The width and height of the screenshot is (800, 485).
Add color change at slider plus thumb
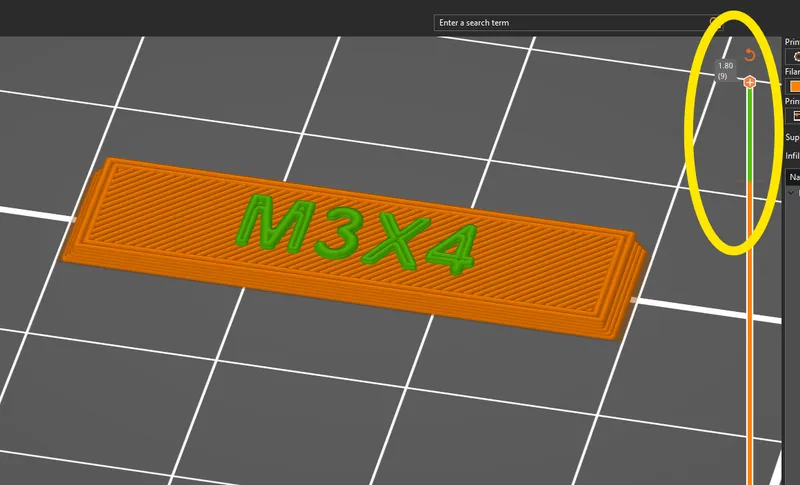[x=750, y=82]
